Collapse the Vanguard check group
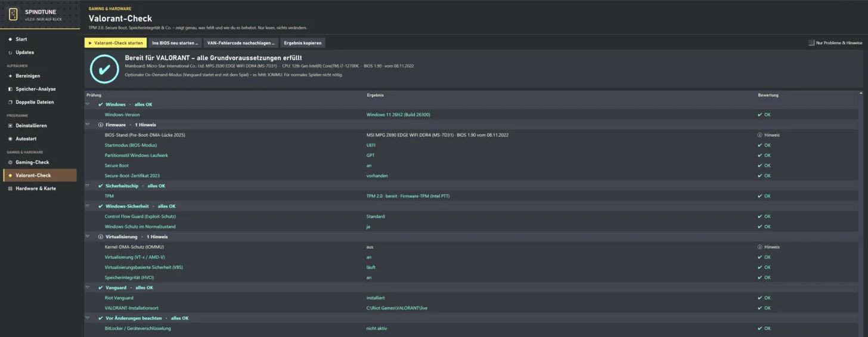868x337 pixels. (88, 287)
